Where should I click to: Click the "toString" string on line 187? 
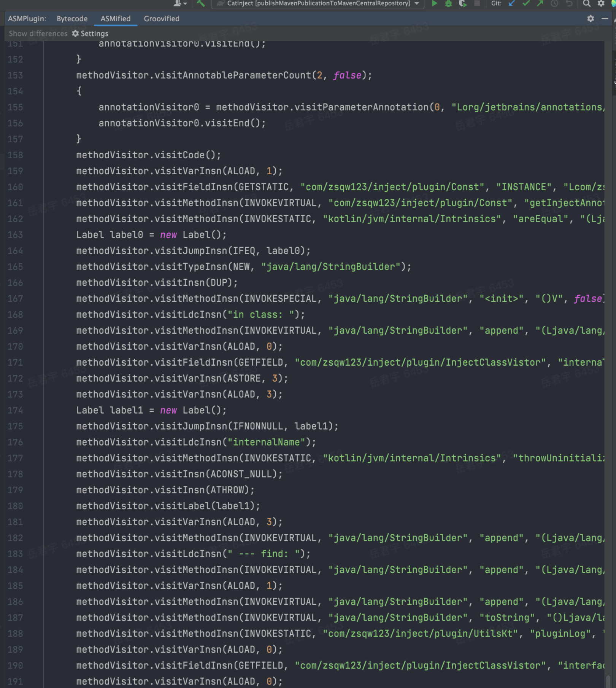[507, 618]
